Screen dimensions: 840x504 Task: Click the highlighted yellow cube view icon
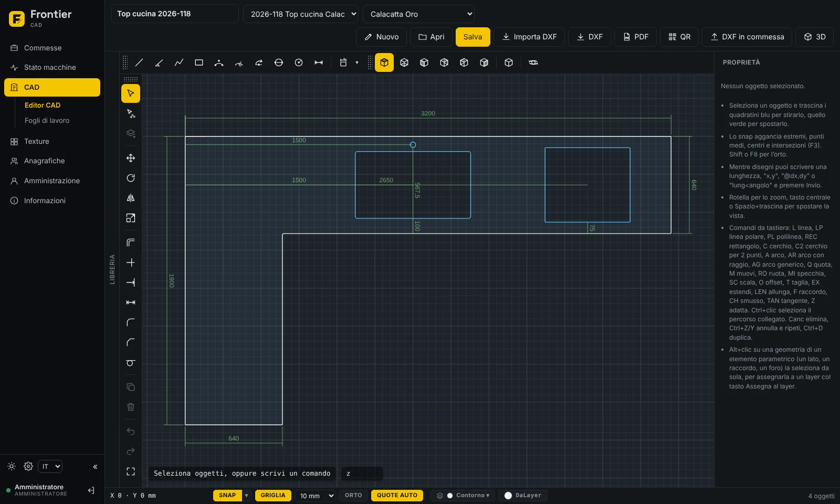(x=384, y=62)
